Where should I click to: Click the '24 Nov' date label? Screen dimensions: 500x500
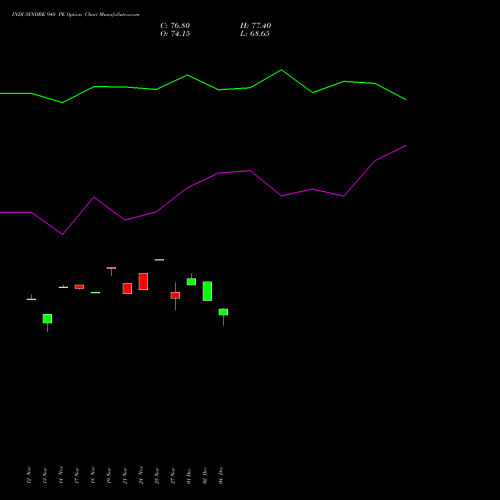click(141, 475)
